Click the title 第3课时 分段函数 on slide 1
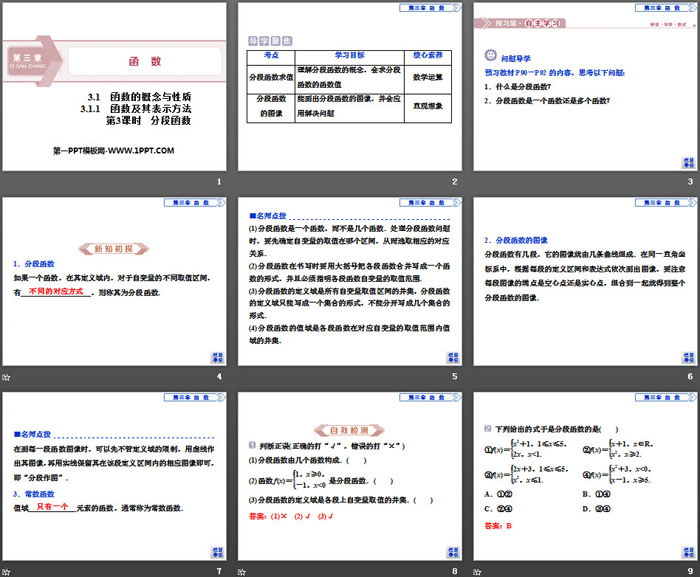Screen dimensions: 700x577 point(148,121)
